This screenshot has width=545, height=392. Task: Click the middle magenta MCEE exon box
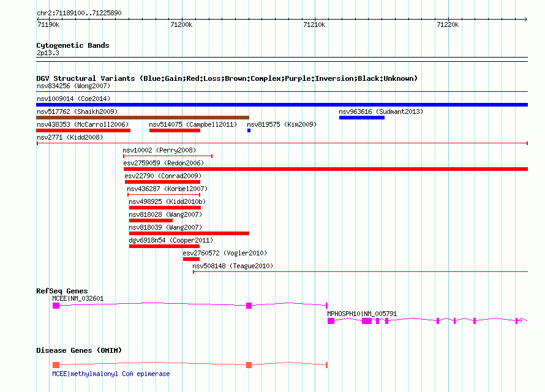pos(249,306)
